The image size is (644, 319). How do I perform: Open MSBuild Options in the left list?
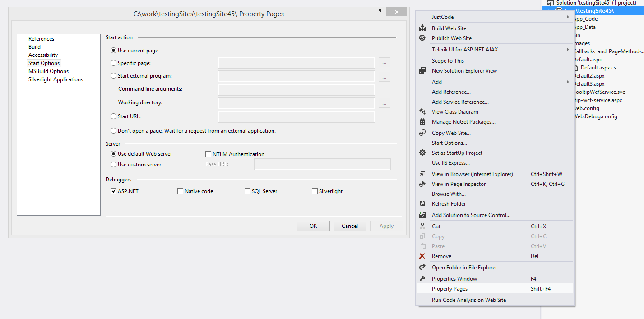click(x=48, y=71)
